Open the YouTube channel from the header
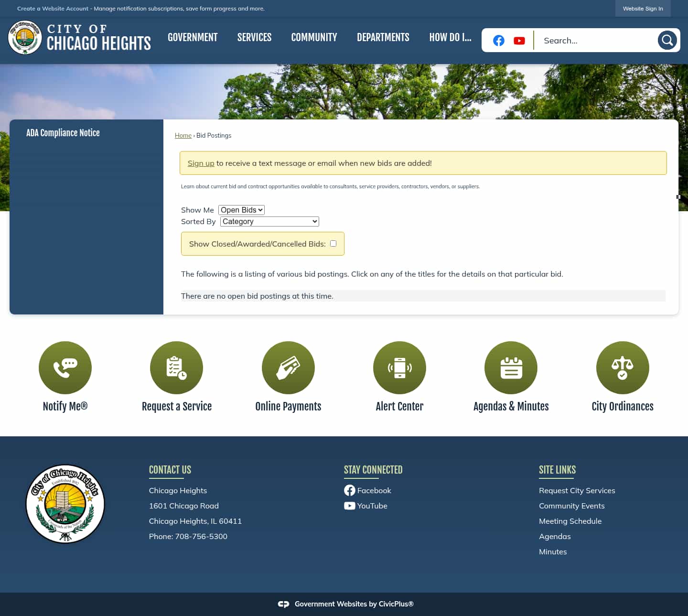Image resolution: width=688 pixels, height=616 pixels. pyautogui.click(x=519, y=40)
